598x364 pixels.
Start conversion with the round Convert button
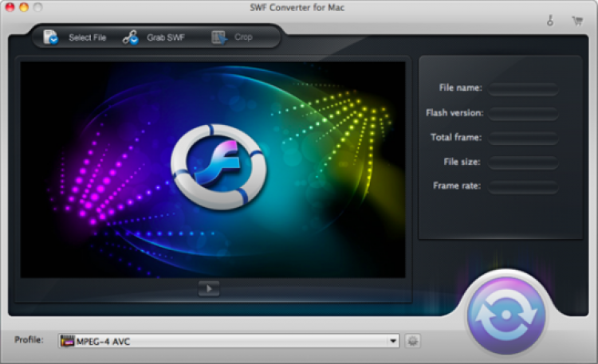(x=506, y=315)
